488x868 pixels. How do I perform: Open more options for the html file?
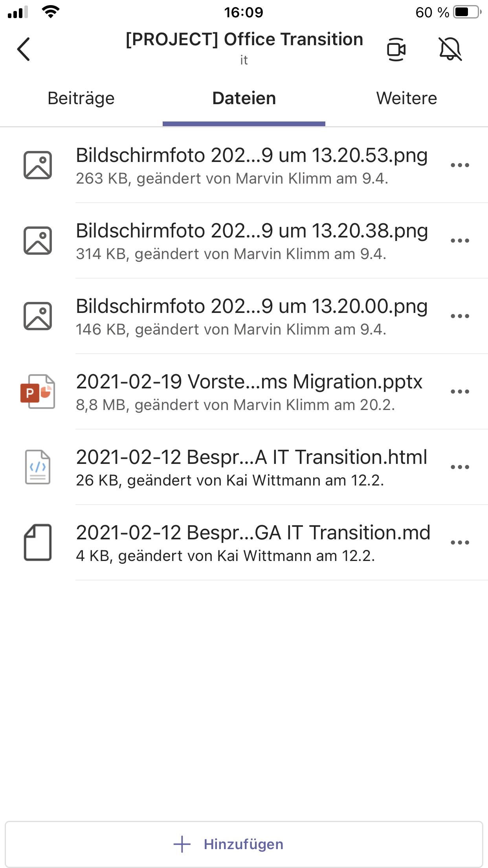[461, 467]
